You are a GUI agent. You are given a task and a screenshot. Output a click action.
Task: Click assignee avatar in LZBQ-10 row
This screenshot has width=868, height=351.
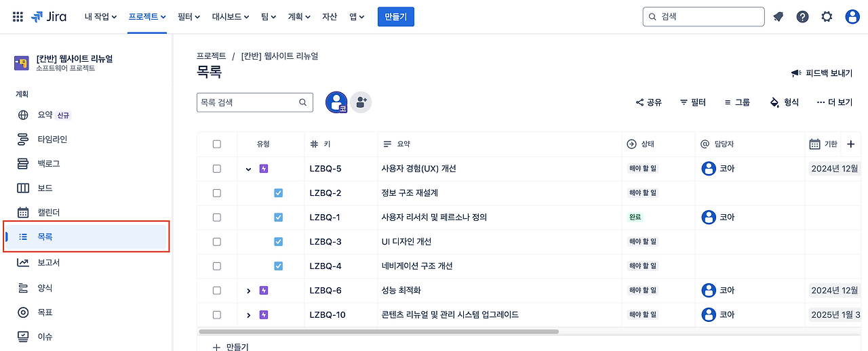(709, 315)
